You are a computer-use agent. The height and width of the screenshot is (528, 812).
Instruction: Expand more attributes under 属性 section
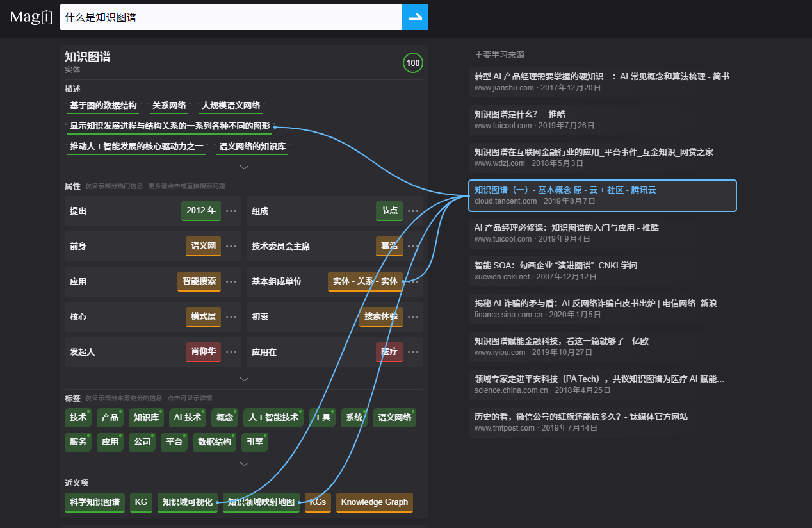click(244, 379)
